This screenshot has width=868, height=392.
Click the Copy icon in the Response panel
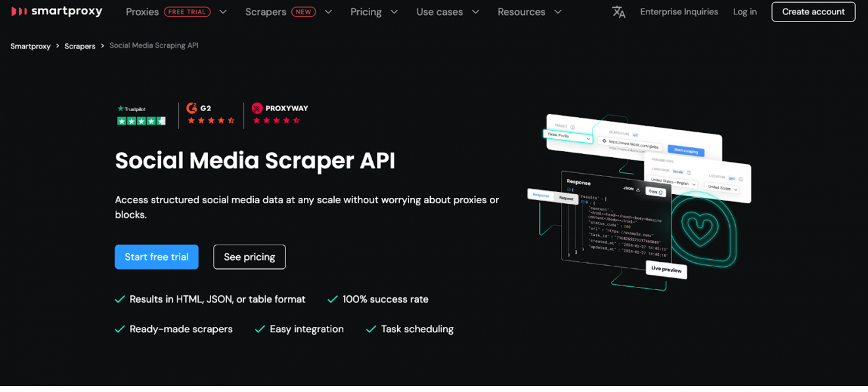point(661,192)
